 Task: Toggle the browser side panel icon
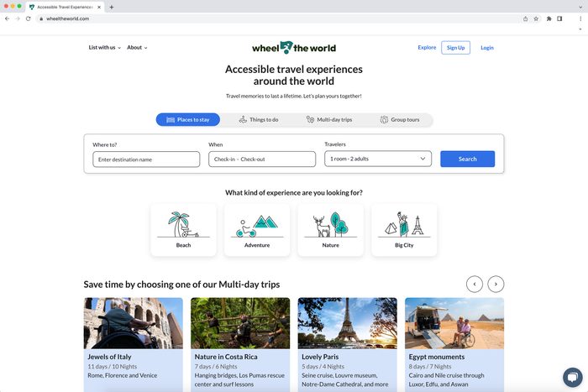(x=559, y=18)
